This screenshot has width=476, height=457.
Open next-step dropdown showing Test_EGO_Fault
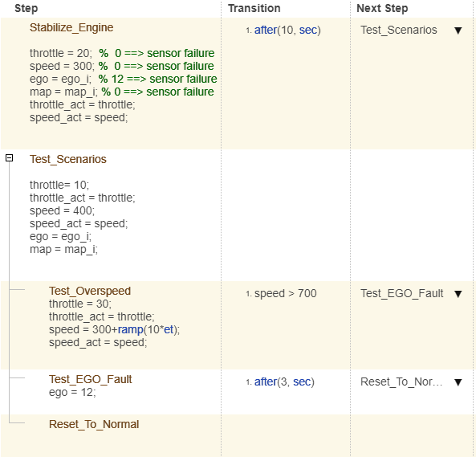pos(458,294)
